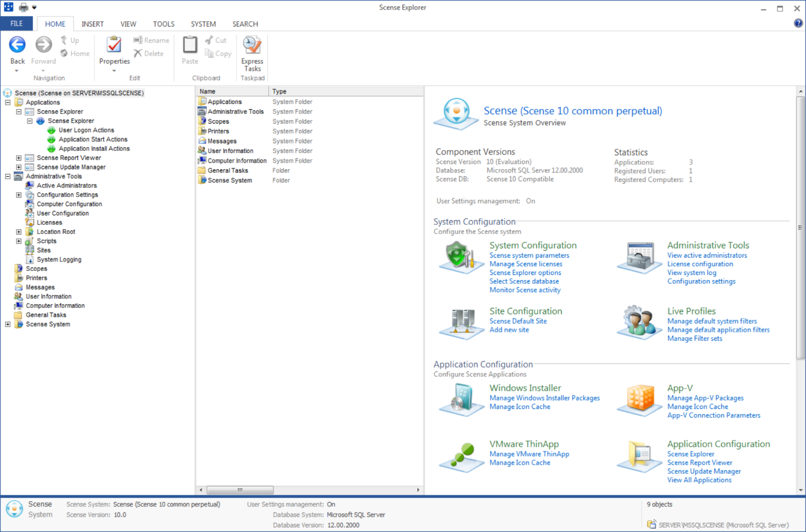Viewport: 806px width, 532px height.
Task: Click the overview pane vertical scrollbar
Action: pos(800,228)
